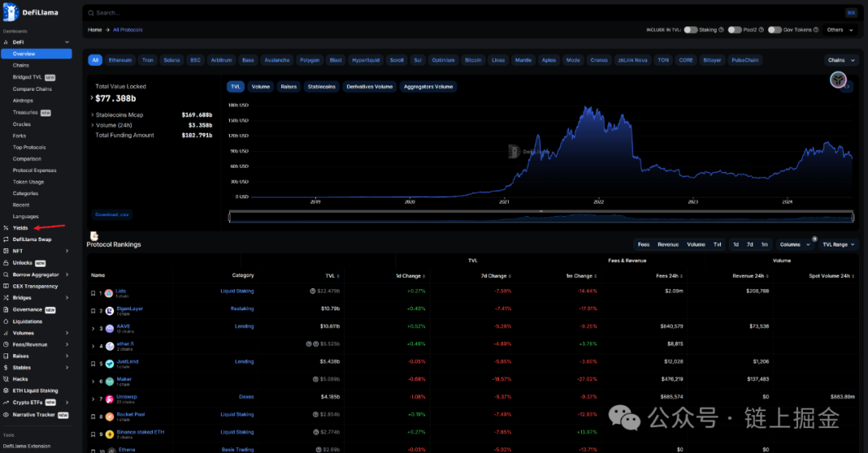This screenshot has width=868, height=453.
Task: Click the round floating icon over the chart
Action: pyautogui.click(x=838, y=80)
